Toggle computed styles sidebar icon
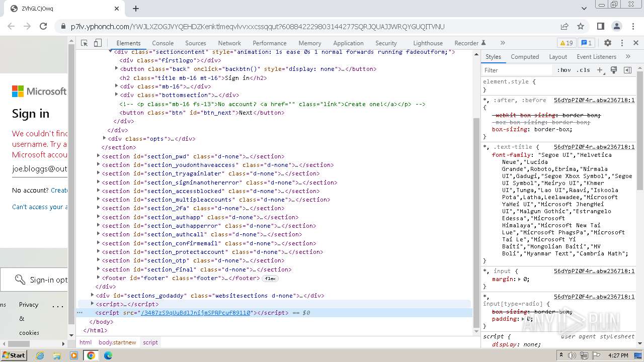The width and height of the screenshot is (644, 362). coord(627,70)
